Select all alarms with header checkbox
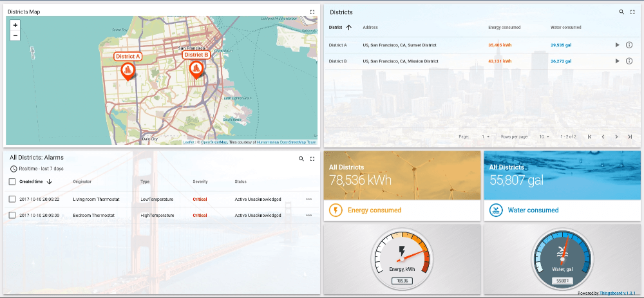Image resolution: width=644 pixels, height=298 pixels. (12, 182)
